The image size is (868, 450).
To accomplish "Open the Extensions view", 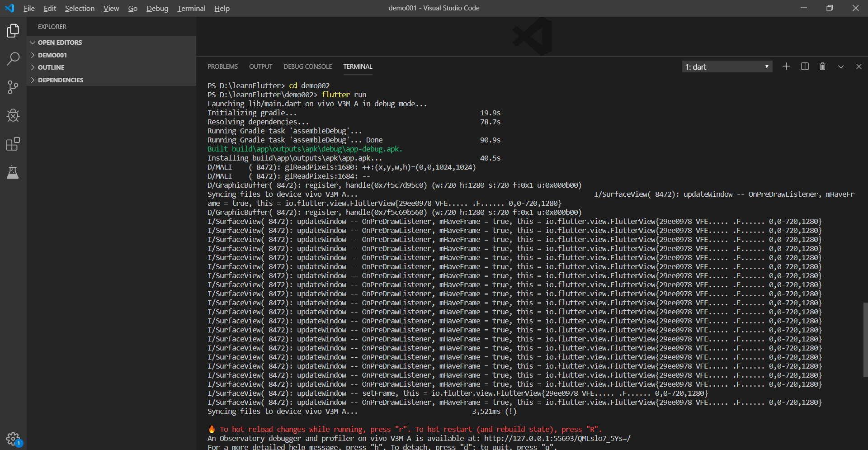I will 13,144.
